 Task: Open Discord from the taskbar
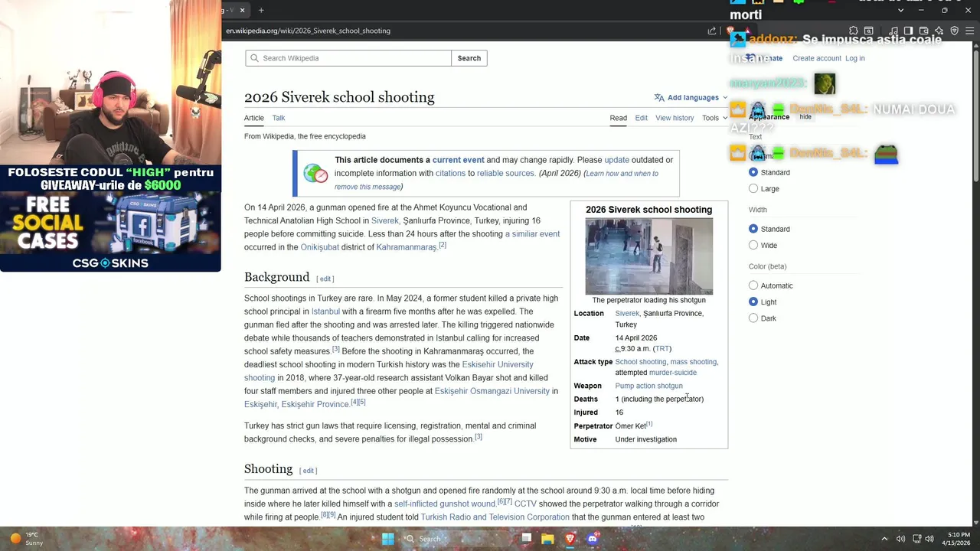(593, 539)
